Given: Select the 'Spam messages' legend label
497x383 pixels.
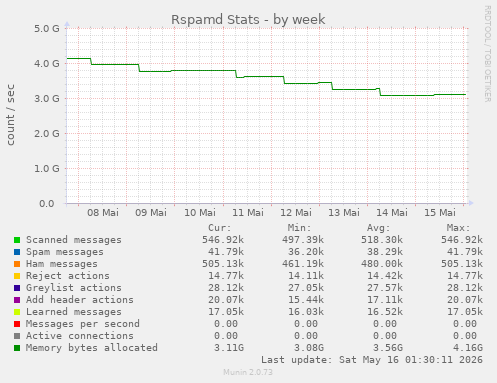Looking at the screenshot, I should tap(65, 252).
